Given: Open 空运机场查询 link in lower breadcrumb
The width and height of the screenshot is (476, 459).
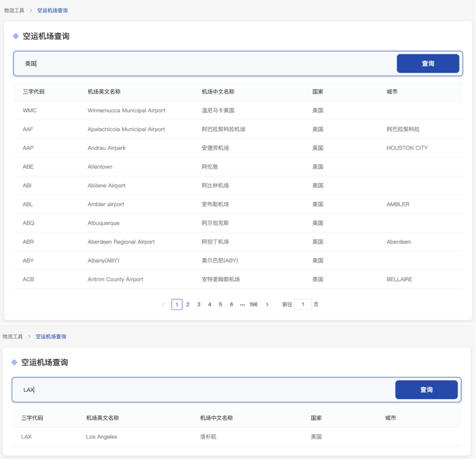Looking at the screenshot, I should [51, 337].
